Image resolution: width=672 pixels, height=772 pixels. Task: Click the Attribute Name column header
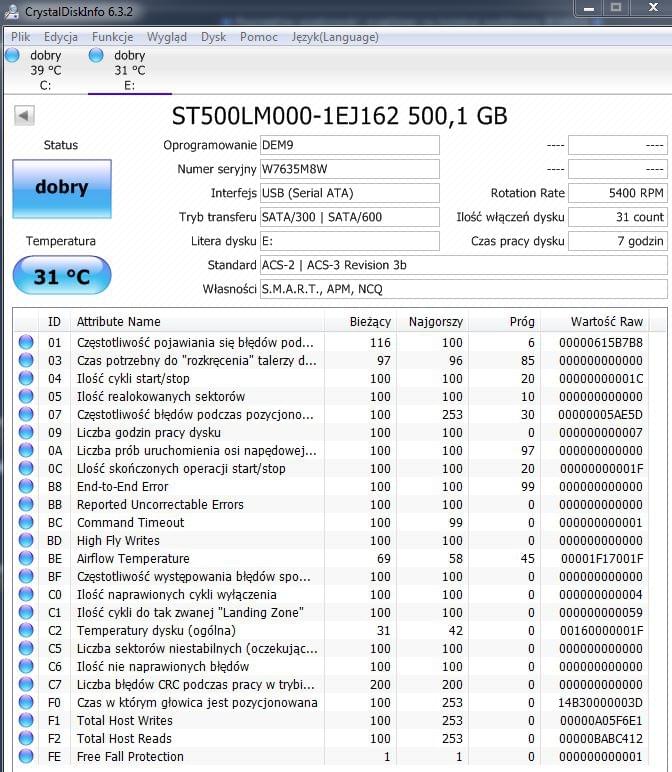click(x=197, y=322)
